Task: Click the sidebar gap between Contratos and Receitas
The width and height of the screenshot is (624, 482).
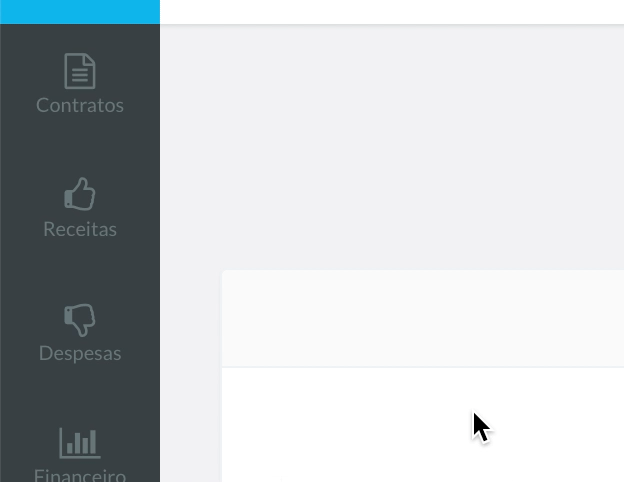Action: point(80,146)
